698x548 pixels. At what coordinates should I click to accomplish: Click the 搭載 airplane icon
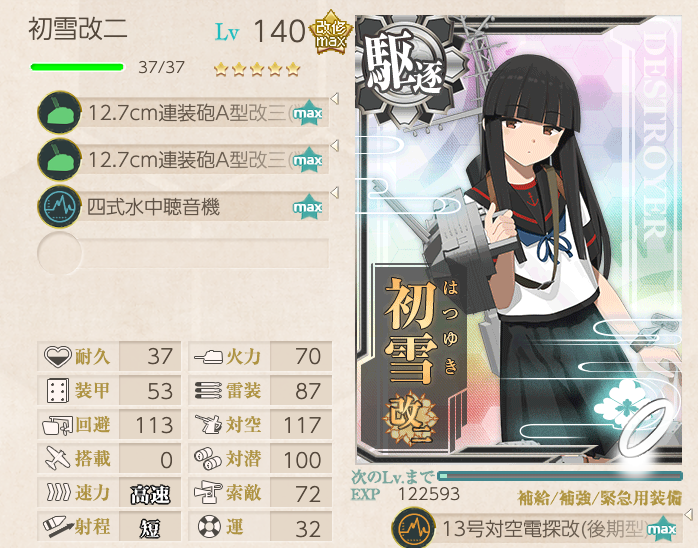[x=58, y=459]
